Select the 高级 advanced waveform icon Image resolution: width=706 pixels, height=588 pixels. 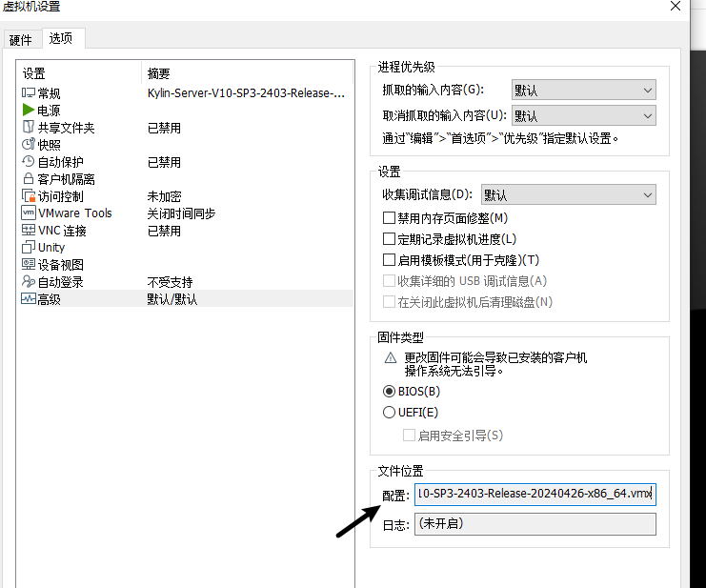[x=29, y=298]
